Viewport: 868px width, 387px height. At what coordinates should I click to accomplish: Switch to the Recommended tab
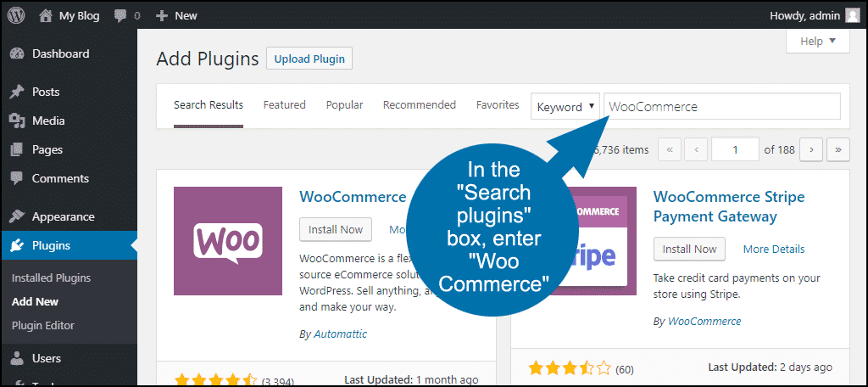click(x=419, y=105)
